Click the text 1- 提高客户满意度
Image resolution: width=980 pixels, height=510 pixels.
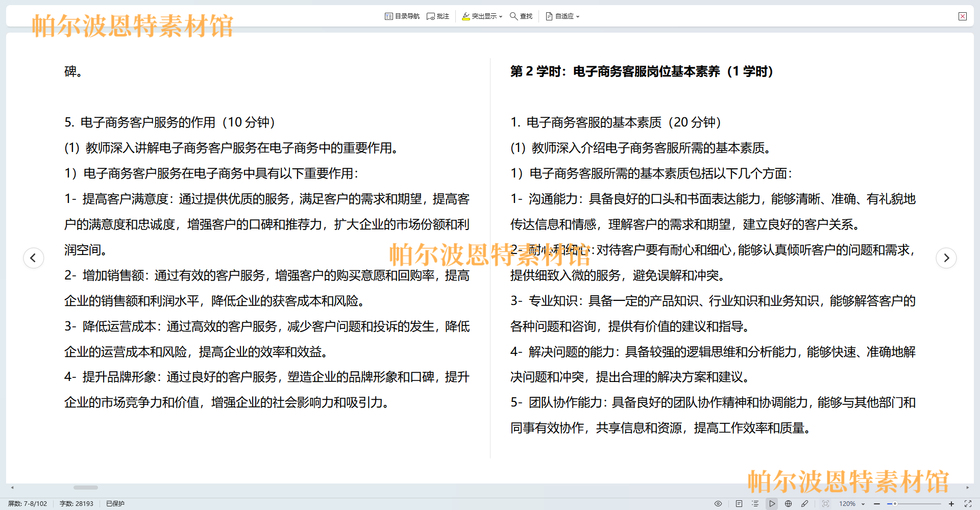pos(117,199)
